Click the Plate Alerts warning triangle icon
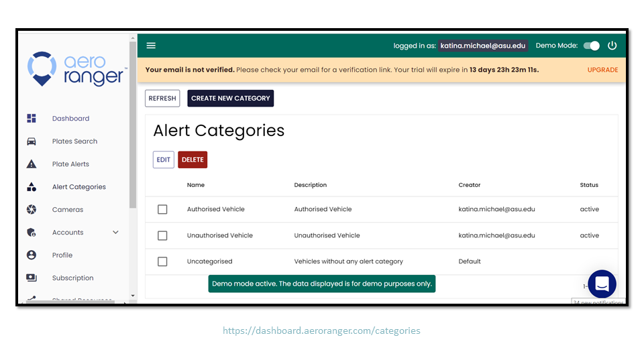Viewport: 644px width, 362px height. (x=32, y=164)
